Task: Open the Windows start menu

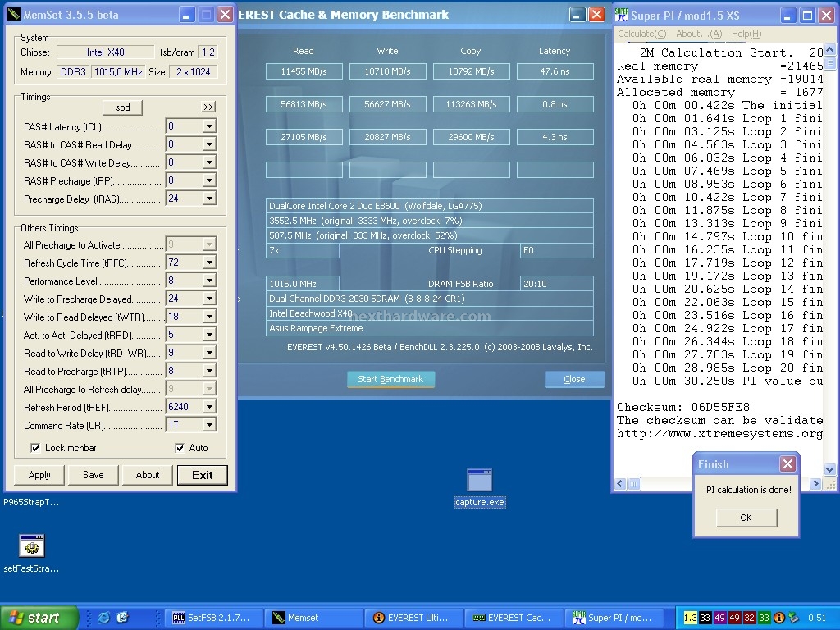Action: point(39,618)
